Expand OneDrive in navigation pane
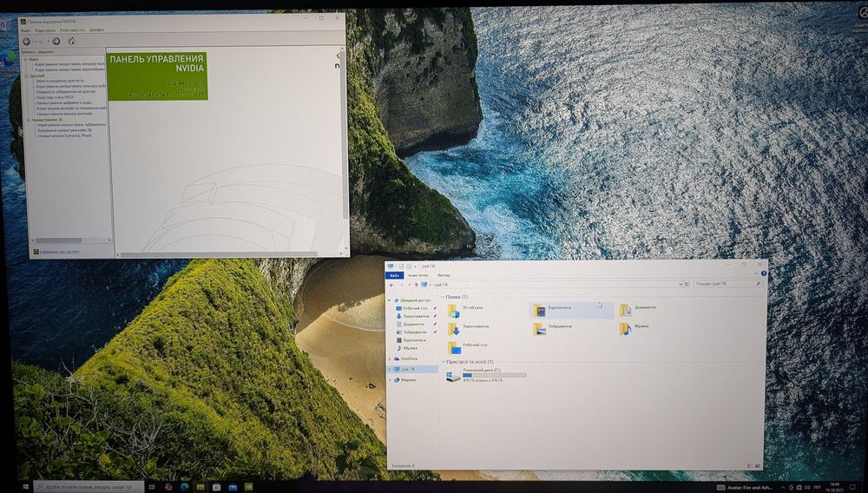 point(390,358)
